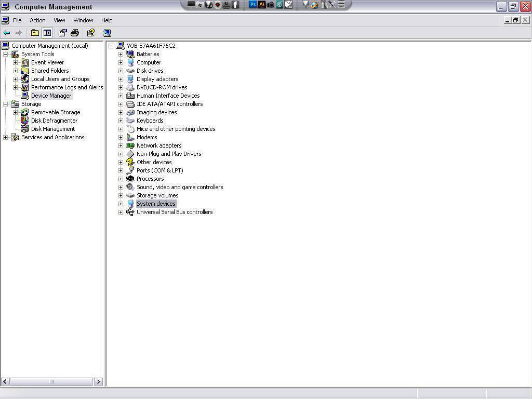Expand Services and Applications node

(5, 137)
